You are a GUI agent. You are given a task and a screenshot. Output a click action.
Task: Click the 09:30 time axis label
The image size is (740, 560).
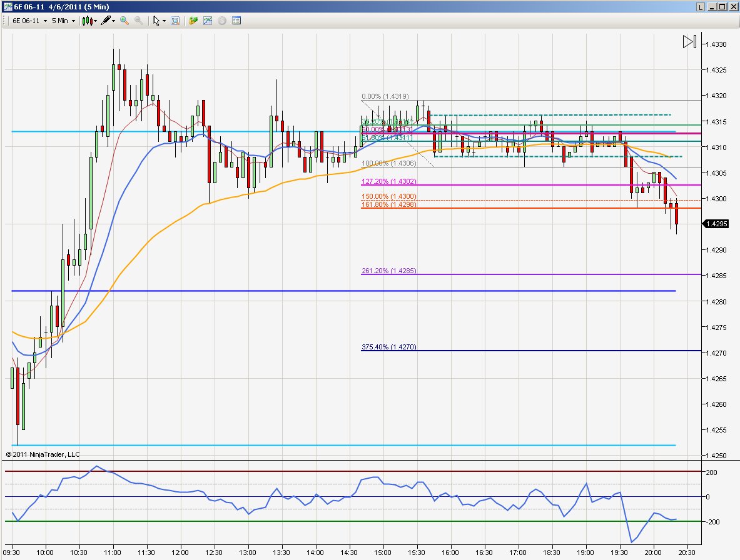(x=11, y=552)
